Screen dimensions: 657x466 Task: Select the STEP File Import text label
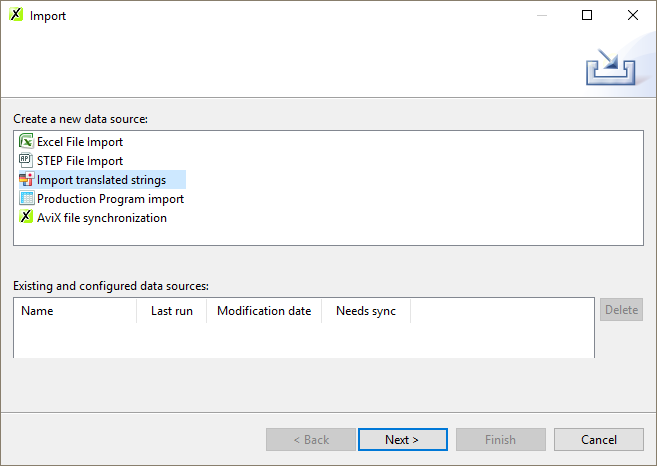[x=80, y=161]
